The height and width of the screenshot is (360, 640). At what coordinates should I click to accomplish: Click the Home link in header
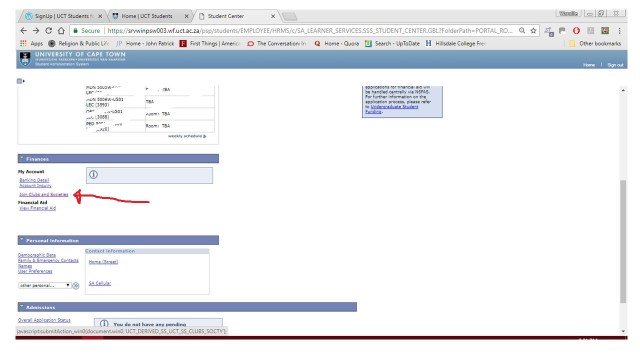pyautogui.click(x=589, y=65)
